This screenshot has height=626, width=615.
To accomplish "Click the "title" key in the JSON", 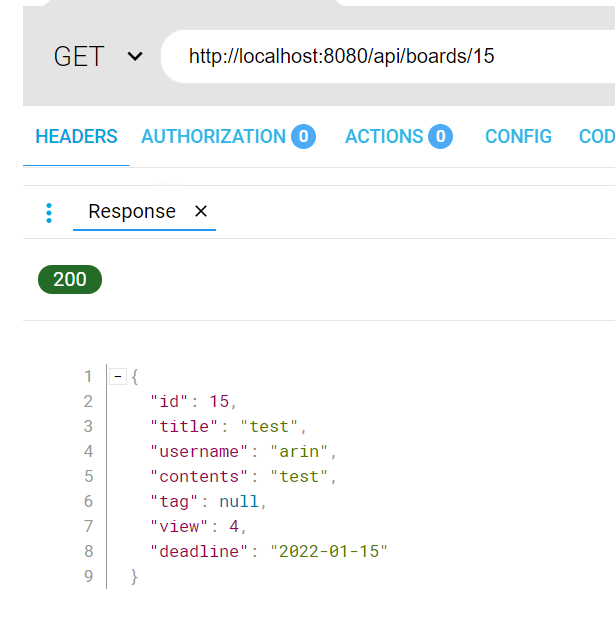I will (184, 427).
